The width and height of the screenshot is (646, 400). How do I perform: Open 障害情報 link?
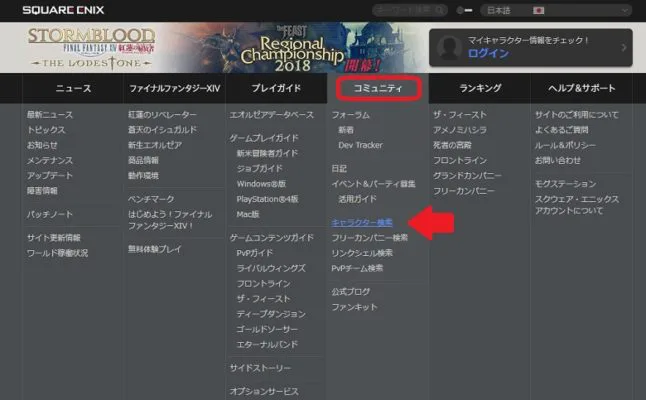coord(42,191)
